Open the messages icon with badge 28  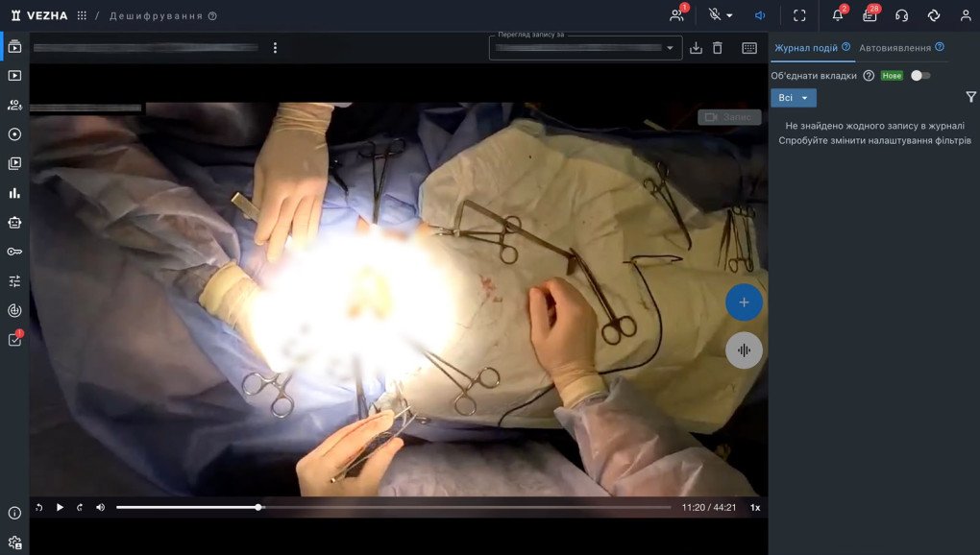click(870, 15)
